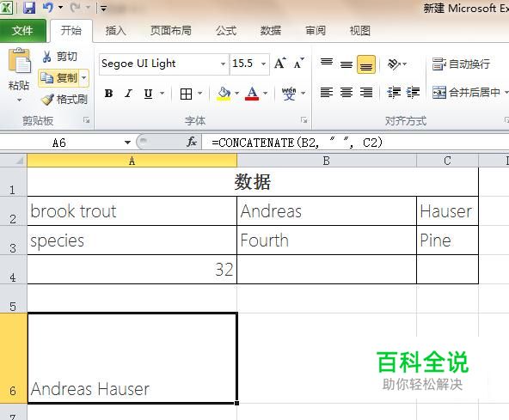Click the 粘贴 (Paste) clipboard icon
This screenshot has width=509, height=420.
pyautogui.click(x=20, y=61)
